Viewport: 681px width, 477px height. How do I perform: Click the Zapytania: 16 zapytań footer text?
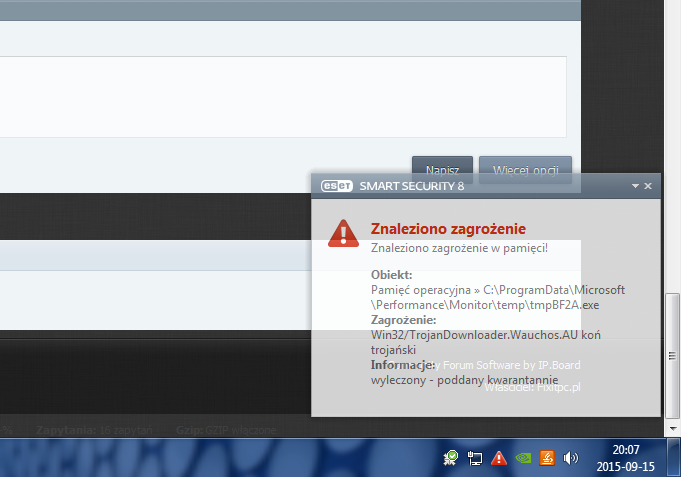point(94,430)
